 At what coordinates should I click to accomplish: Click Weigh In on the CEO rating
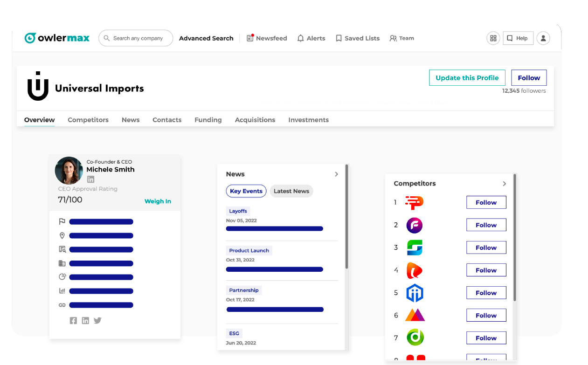(x=158, y=201)
